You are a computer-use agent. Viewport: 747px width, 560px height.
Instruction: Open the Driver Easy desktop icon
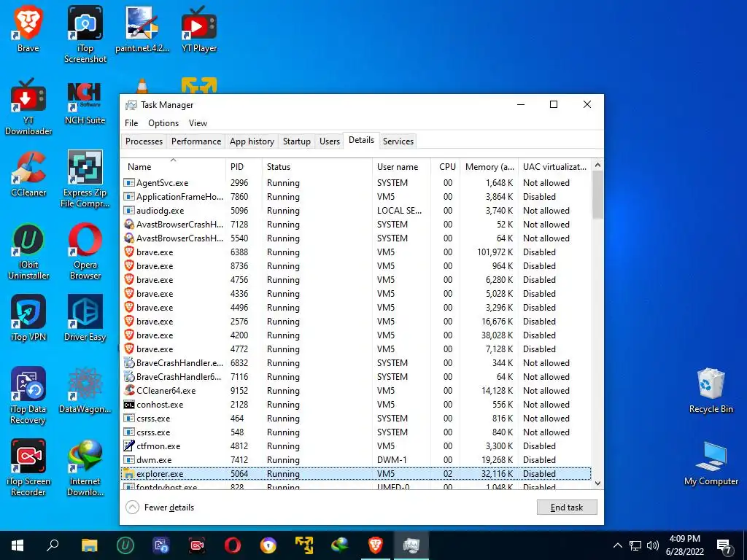coord(85,318)
